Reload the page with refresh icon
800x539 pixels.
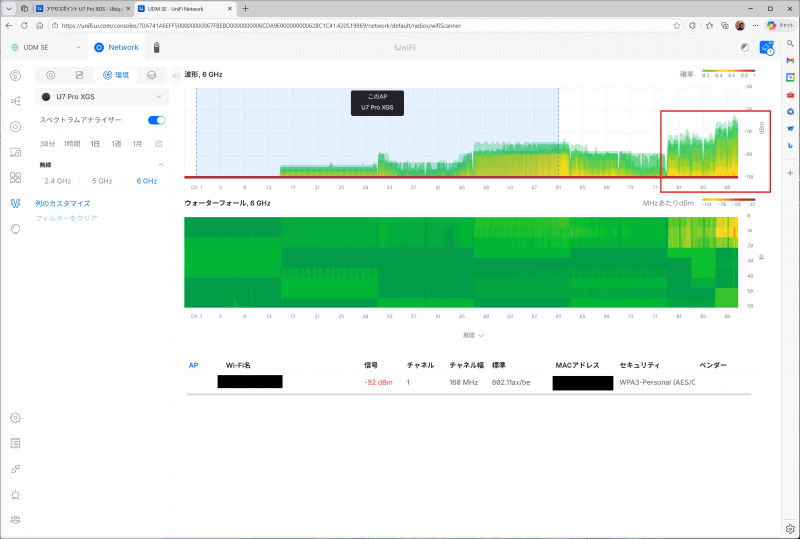(24, 26)
